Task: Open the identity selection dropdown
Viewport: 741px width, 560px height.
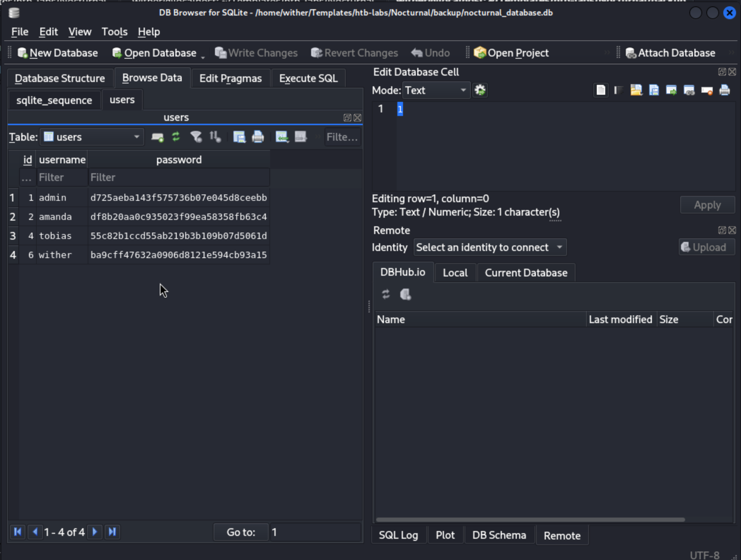Action: [x=490, y=247]
